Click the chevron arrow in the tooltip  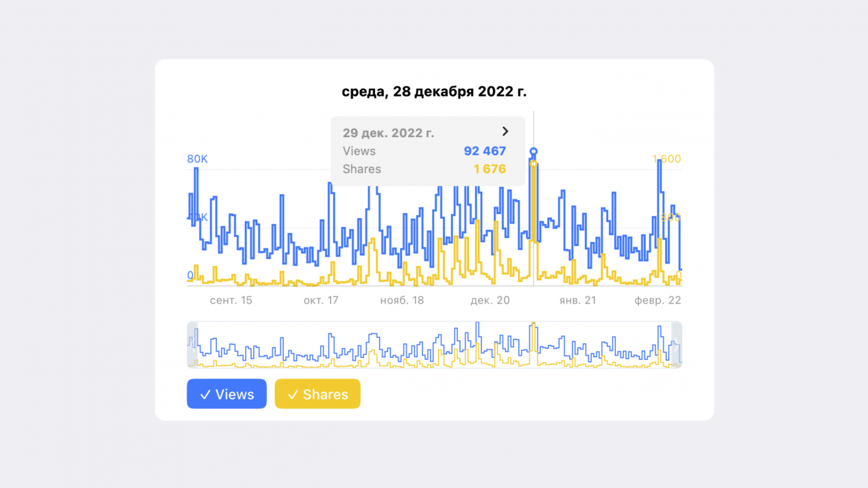[x=505, y=131]
